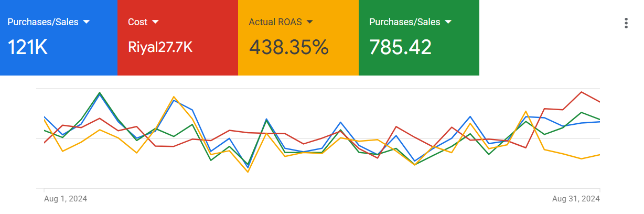This screenshot has height=214, width=644.
Task: Click the green line's tallest peak in early August
Action: 100,93
